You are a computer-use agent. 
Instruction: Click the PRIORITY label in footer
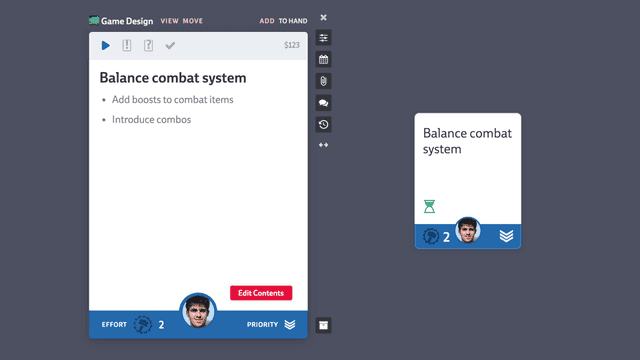click(x=262, y=324)
